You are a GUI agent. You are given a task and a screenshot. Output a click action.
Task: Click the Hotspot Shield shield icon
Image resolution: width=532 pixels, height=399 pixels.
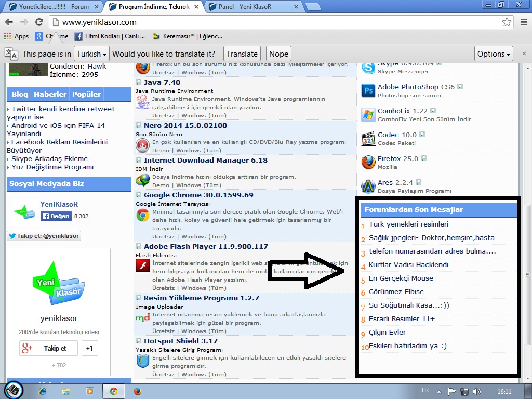[x=142, y=362]
